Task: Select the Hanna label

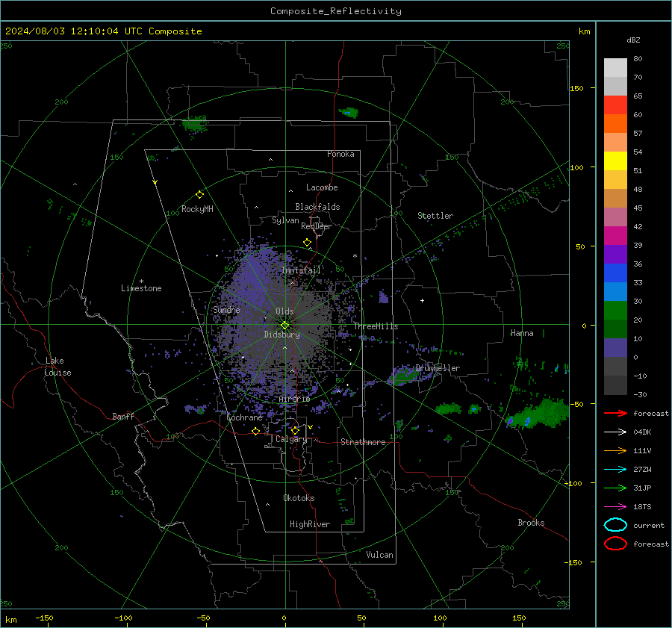Action: pos(522,333)
